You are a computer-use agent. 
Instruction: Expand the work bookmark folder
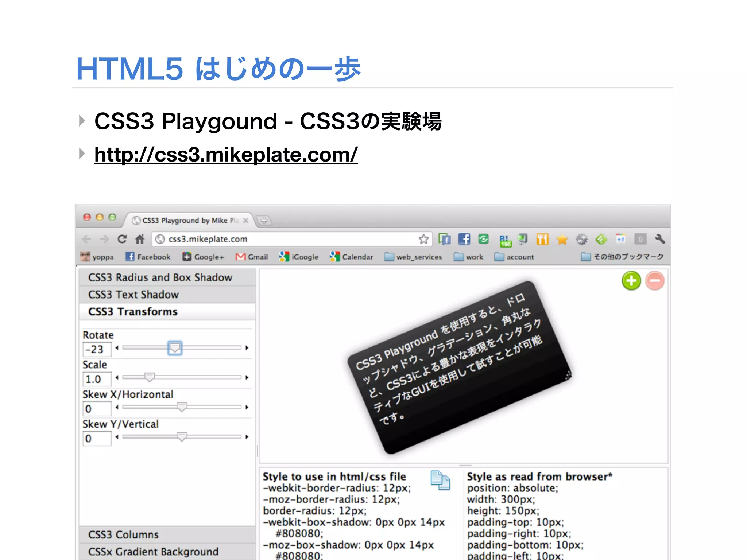[x=468, y=257]
